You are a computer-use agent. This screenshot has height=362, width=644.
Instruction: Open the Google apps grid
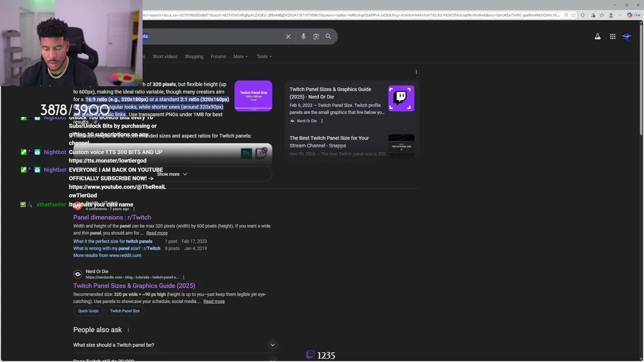click(613, 36)
